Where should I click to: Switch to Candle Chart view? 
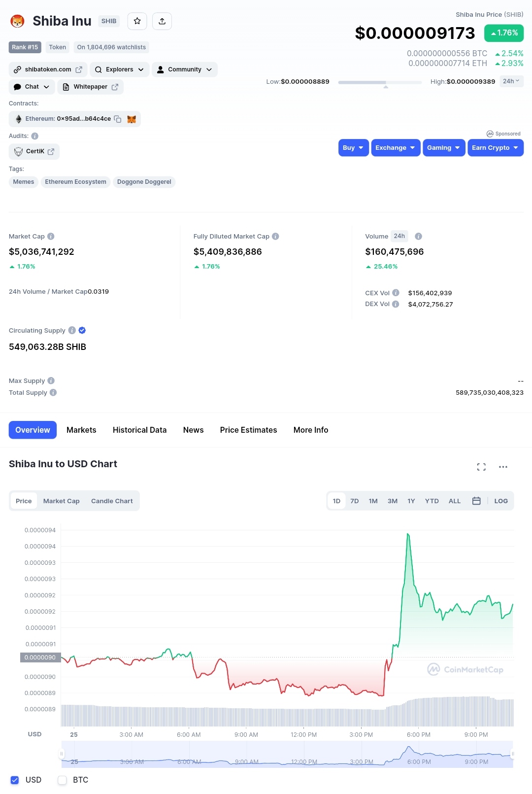[112, 501]
